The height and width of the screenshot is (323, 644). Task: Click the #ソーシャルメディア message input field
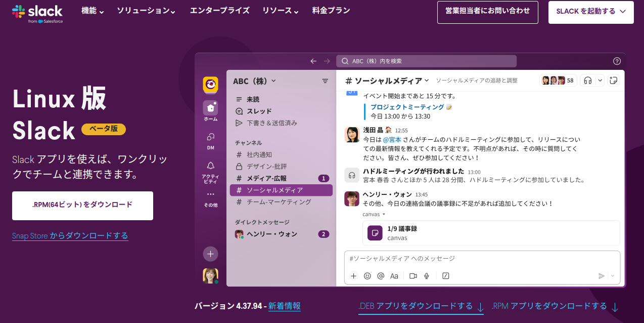[x=482, y=259]
